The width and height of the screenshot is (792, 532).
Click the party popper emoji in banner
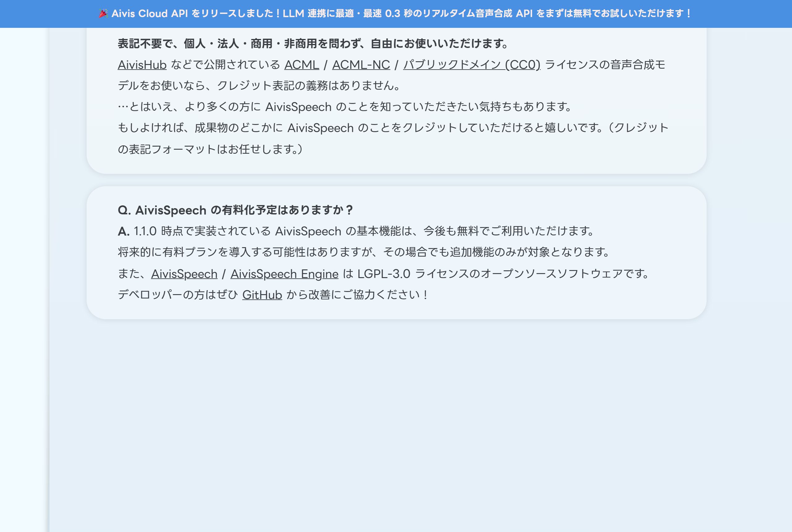(104, 14)
